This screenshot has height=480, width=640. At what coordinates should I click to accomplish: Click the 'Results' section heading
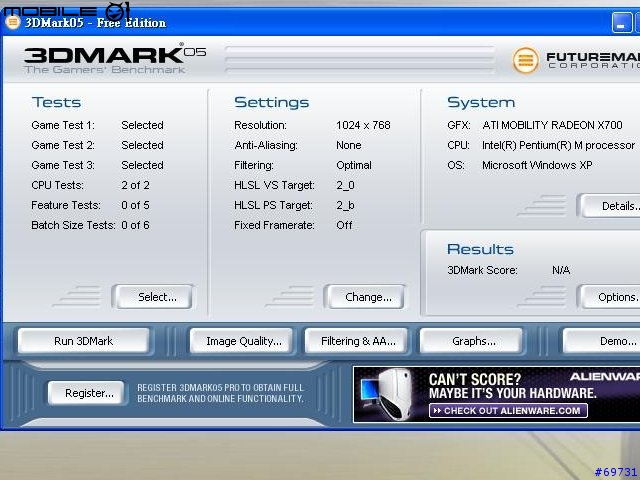click(480, 249)
